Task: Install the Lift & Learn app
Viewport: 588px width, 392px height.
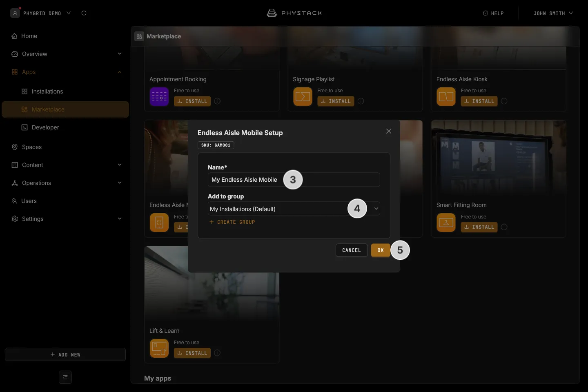Action: tap(192, 353)
